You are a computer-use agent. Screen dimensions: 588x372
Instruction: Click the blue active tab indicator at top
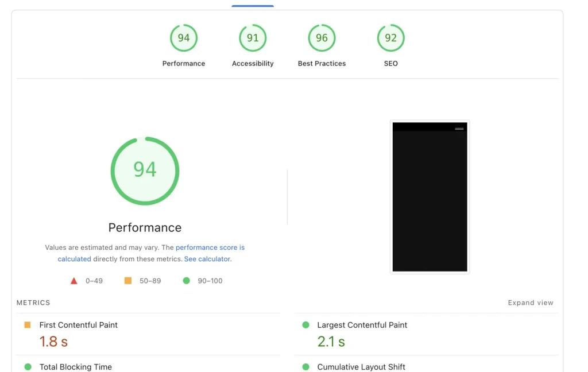(253, 6)
